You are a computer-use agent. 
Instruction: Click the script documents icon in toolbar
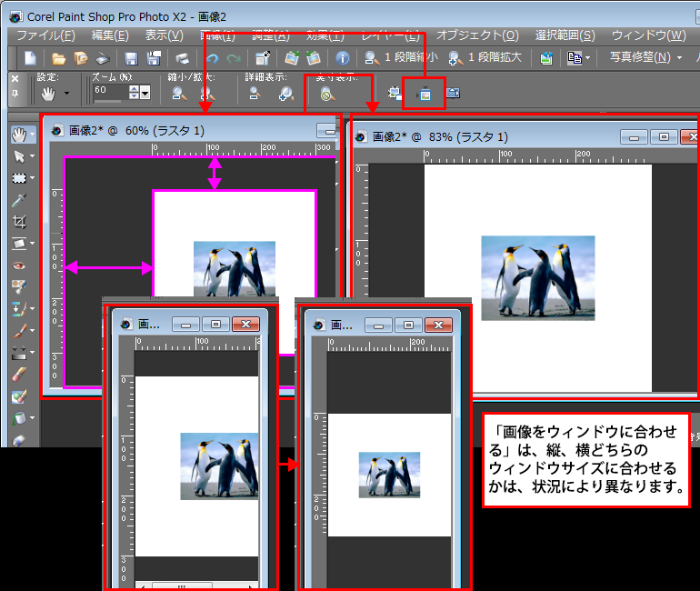point(575,57)
